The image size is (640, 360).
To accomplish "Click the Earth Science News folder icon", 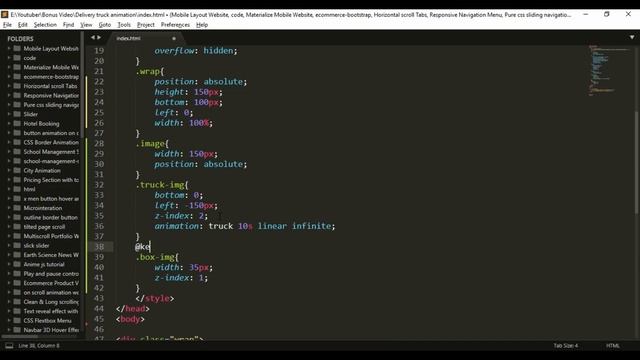I will [x=17, y=255].
